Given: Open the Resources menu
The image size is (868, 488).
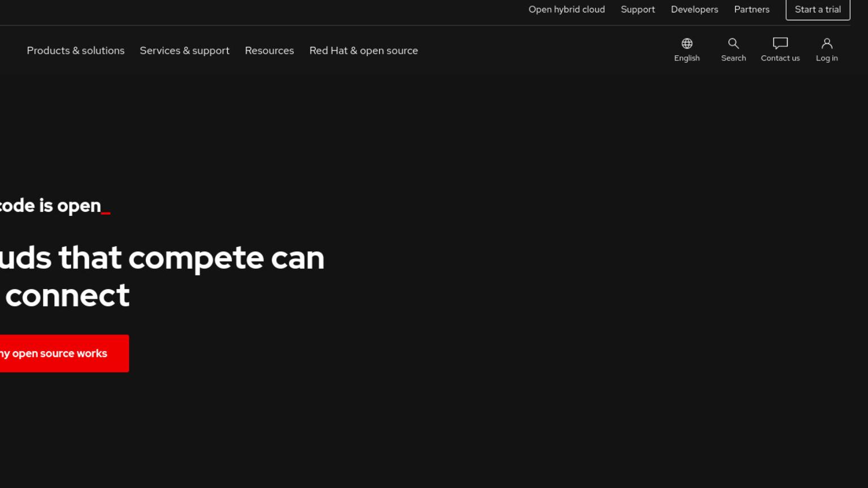Looking at the screenshot, I should 270,51.
